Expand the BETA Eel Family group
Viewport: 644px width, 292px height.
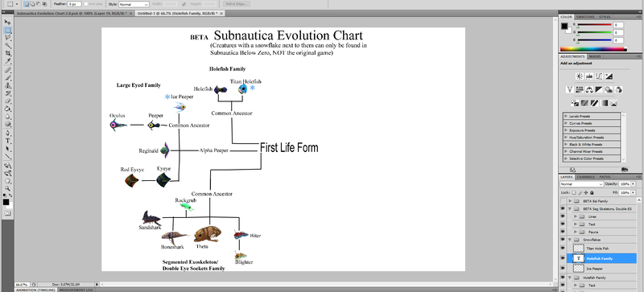coord(570,201)
